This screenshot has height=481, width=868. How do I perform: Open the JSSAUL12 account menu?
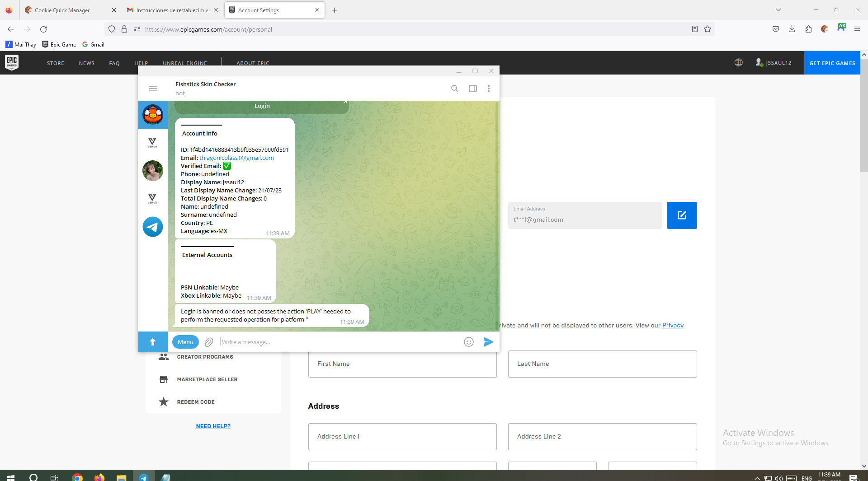(774, 63)
